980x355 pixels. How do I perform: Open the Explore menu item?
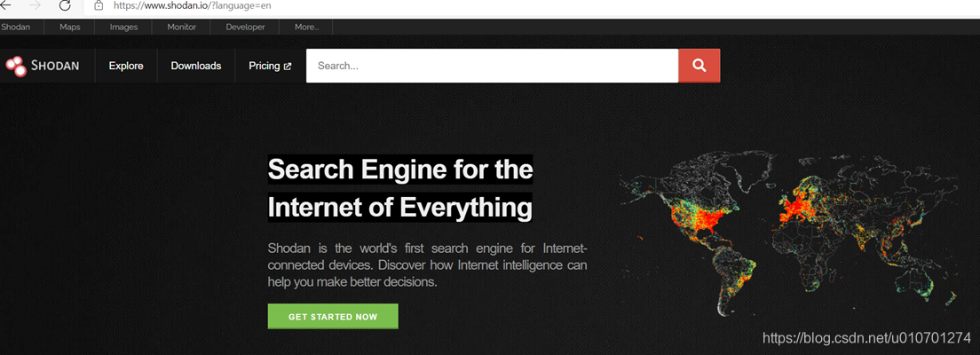[x=126, y=66]
